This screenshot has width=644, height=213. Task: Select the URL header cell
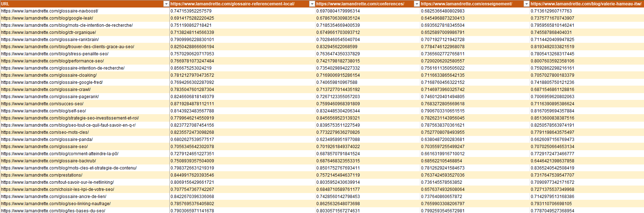pos(85,4)
